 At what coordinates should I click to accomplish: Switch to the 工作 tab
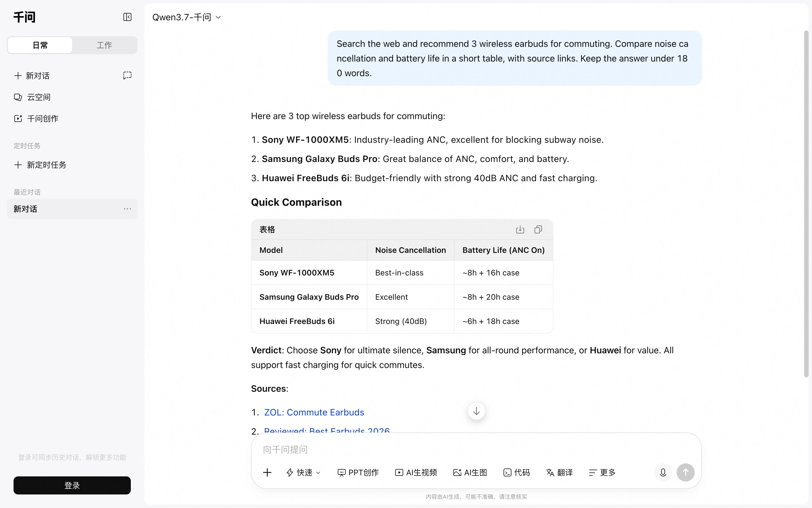point(104,45)
